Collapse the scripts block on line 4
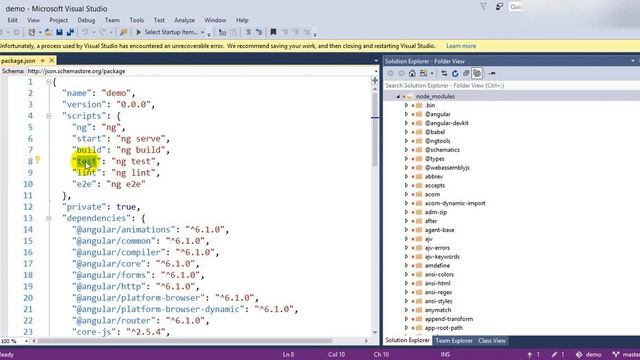This screenshot has height=360, width=640. (x=49, y=116)
